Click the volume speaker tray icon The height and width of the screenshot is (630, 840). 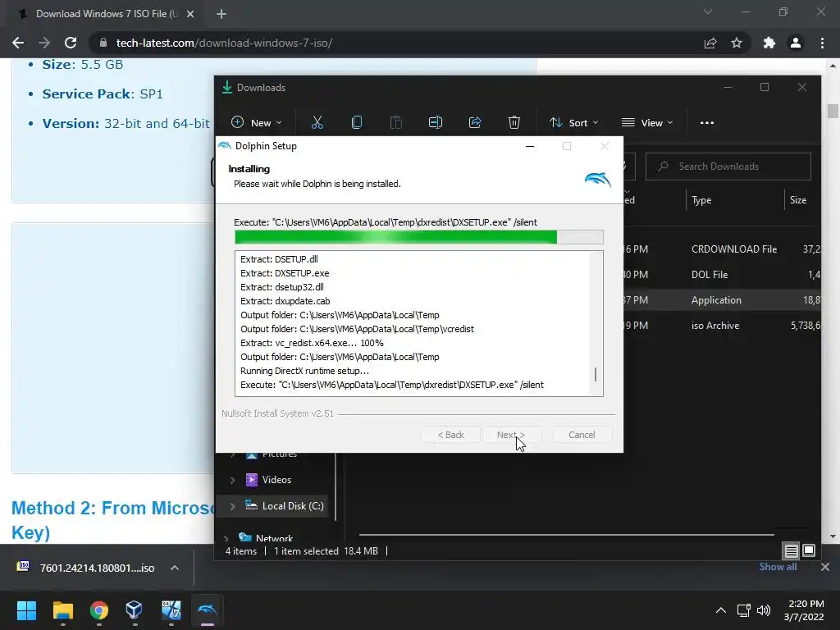(x=764, y=610)
